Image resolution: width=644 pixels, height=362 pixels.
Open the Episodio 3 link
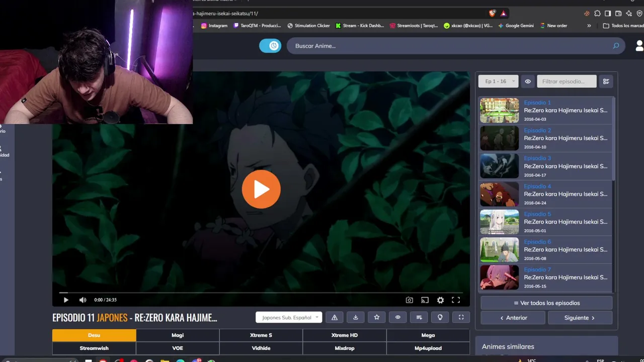(537, 158)
